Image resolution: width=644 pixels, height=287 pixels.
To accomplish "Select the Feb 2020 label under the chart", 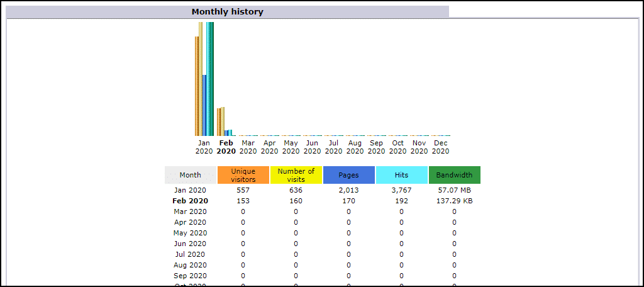I will point(226,147).
